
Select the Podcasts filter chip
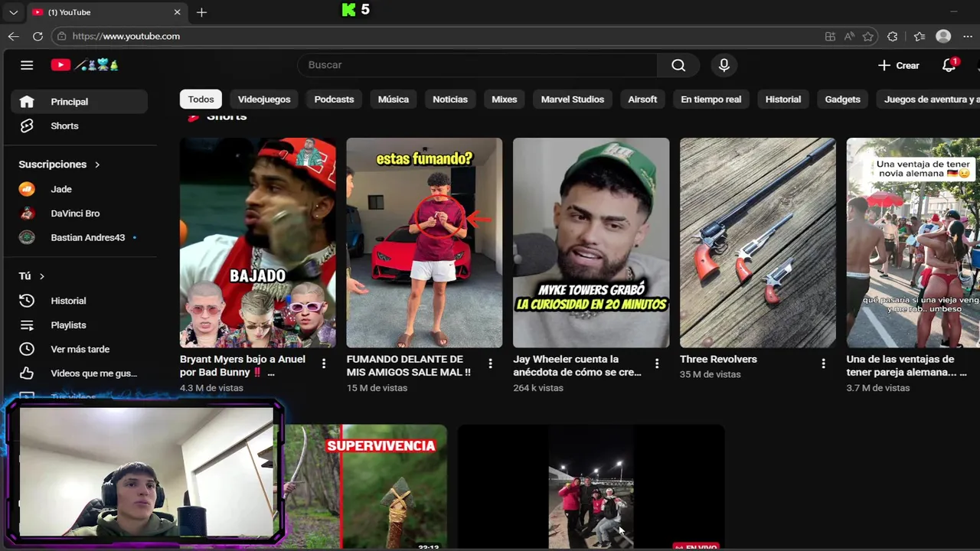pos(334,99)
